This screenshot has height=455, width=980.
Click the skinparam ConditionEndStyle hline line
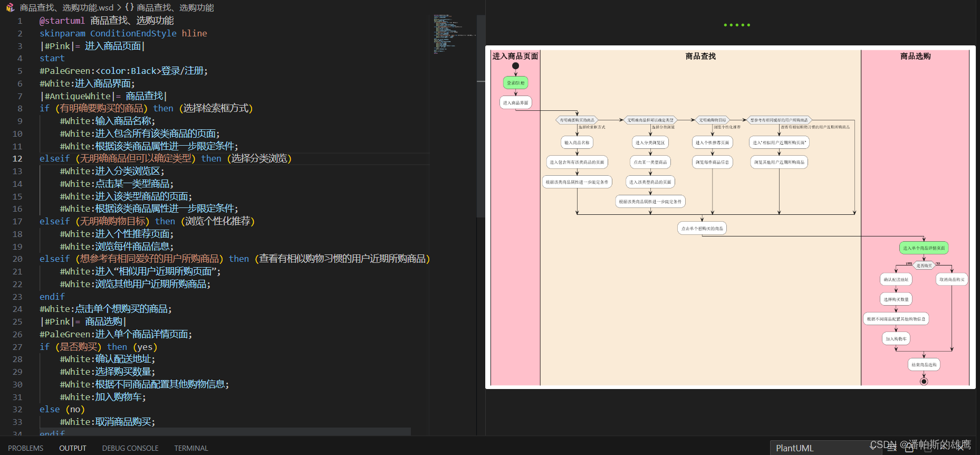123,33
